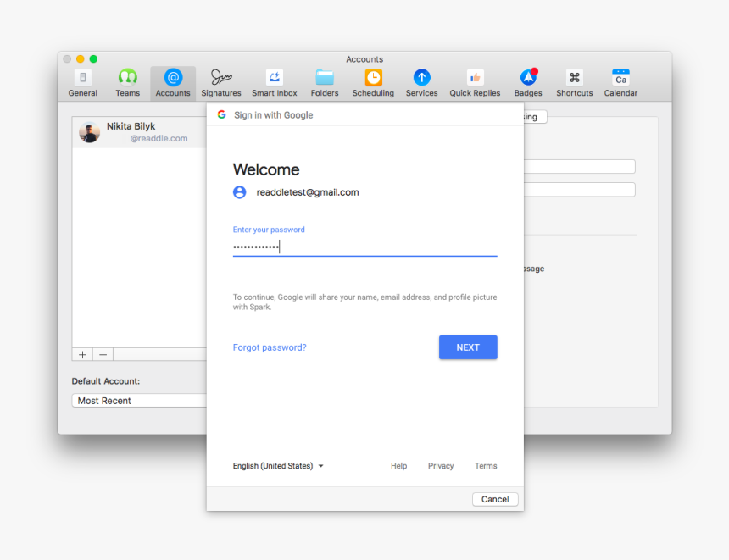Open the Folders preferences pane
The image size is (729, 560).
click(325, 83)
